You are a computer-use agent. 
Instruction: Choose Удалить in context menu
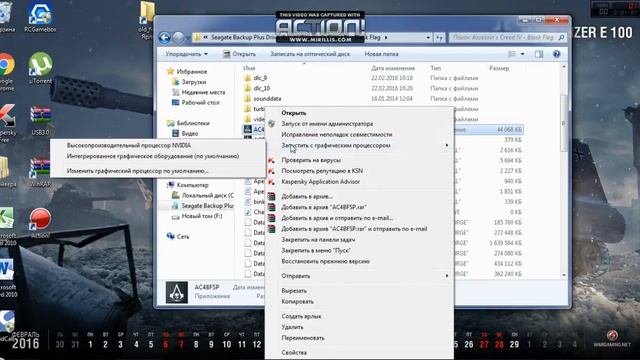click(292, 327)
